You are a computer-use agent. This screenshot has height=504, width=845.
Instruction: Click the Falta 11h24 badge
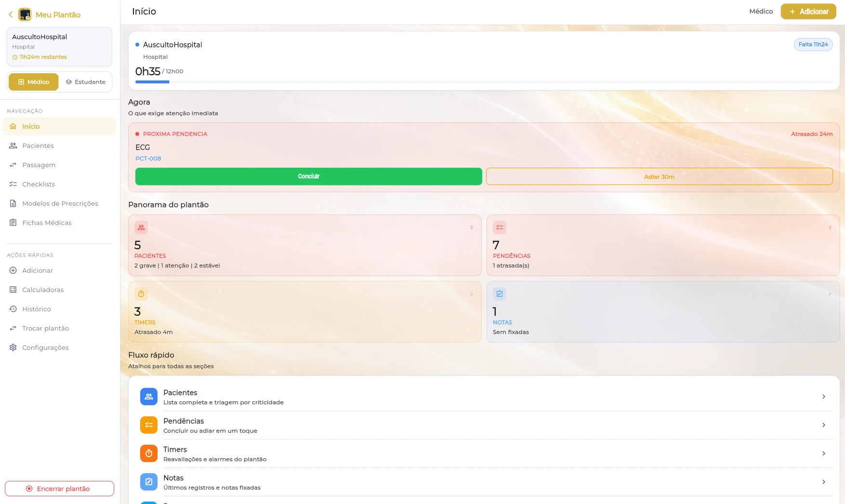pos(813,44)
